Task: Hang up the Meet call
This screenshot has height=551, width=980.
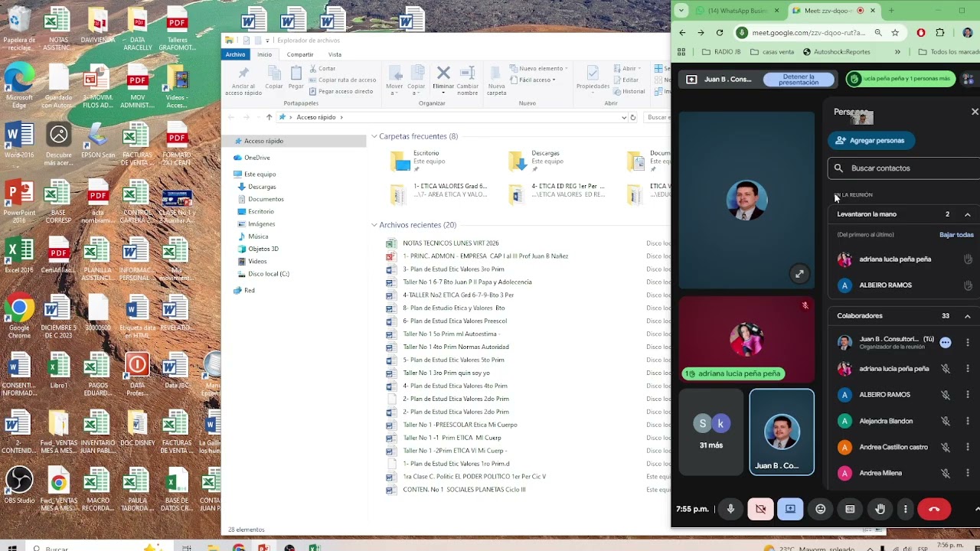Action: [x=934, y=509]
